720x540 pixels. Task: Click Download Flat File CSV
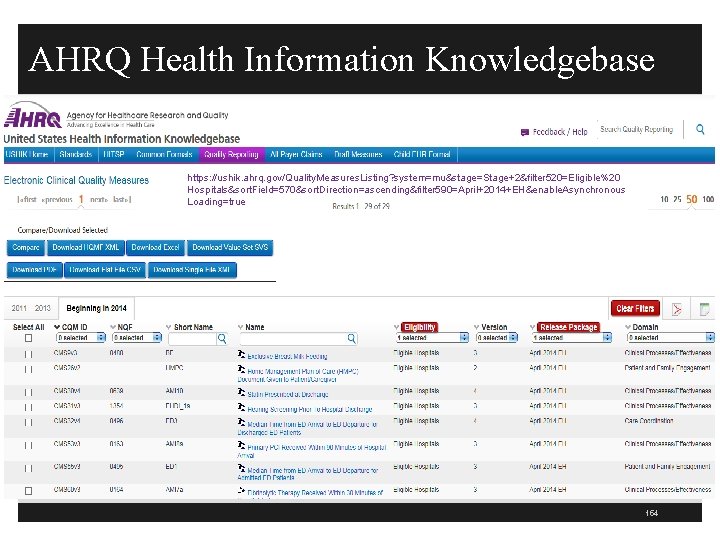[105, 270]
